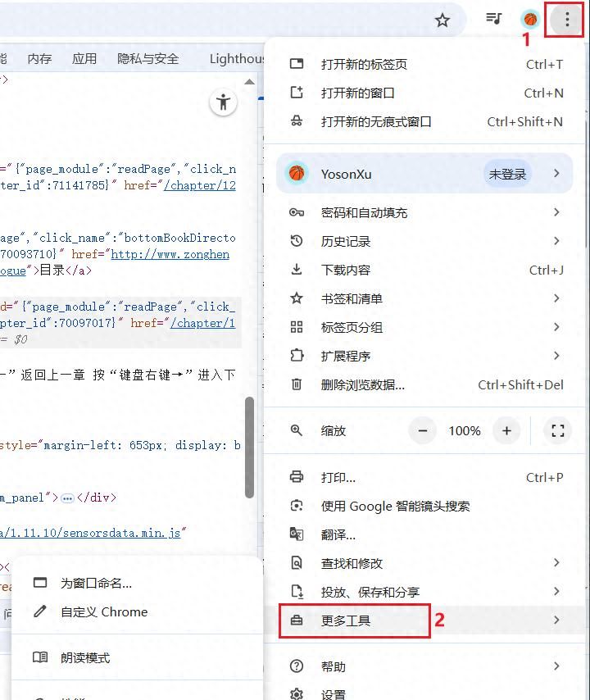Image resolution: width=590 pixels, height=700 pixels.
Task: Decrease zoom with the minus button
Action: tap(423, 431)
